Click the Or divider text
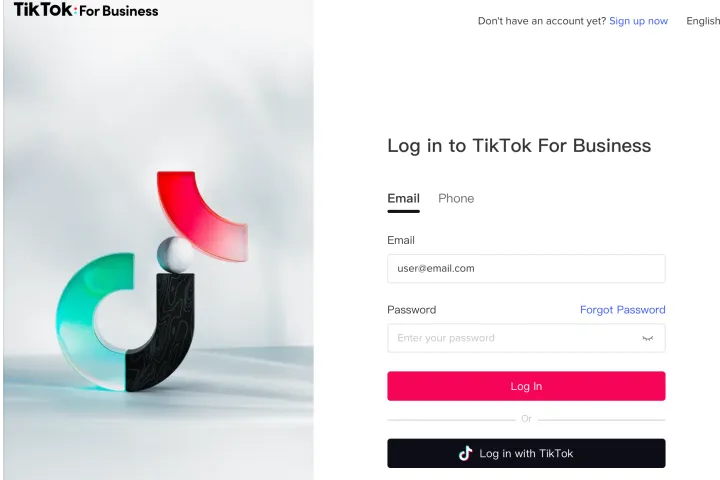 pos(526,419)
